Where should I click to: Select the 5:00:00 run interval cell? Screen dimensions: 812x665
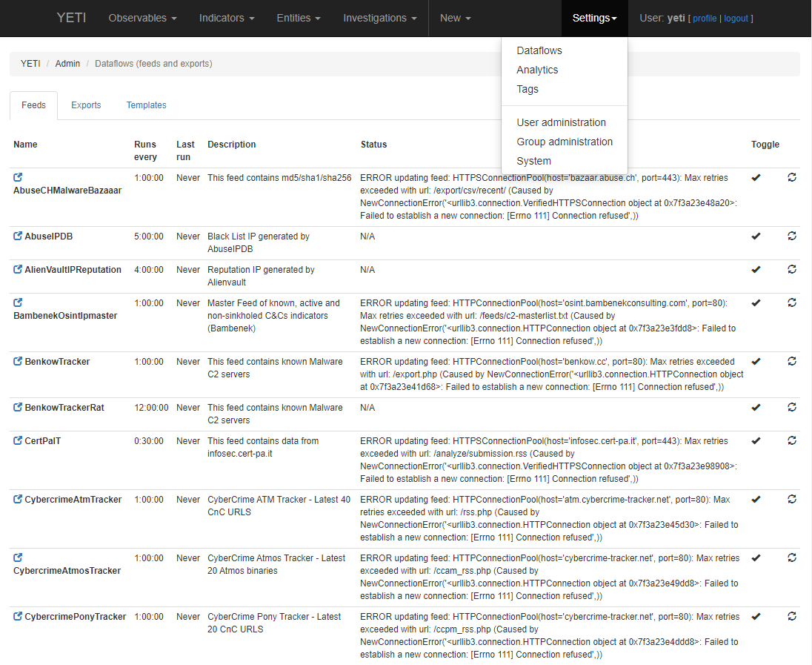(149, 236)
